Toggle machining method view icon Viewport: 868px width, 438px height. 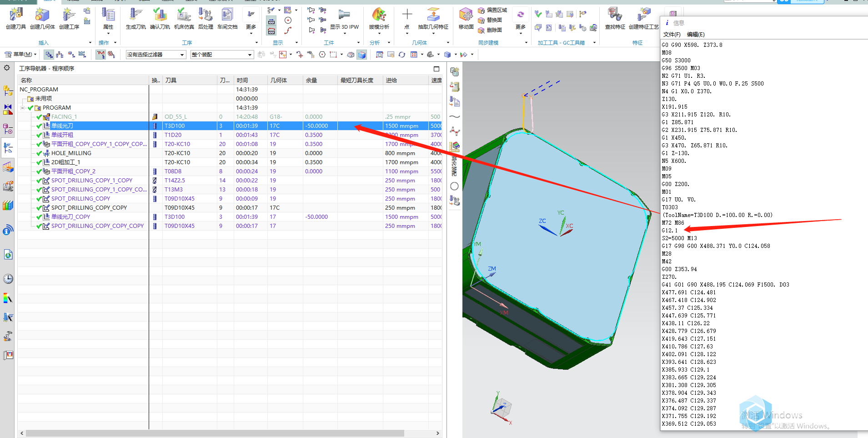pyautogui.click(x=82, y=55)
